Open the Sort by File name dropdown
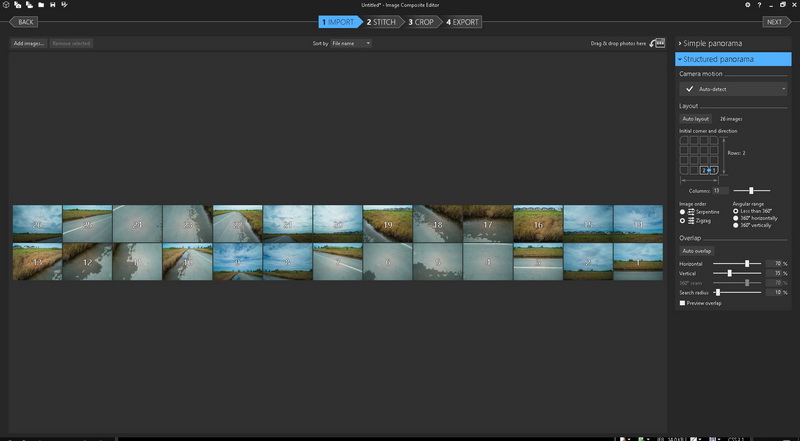This screenshot has height=441, width=800. coord(351,44)
